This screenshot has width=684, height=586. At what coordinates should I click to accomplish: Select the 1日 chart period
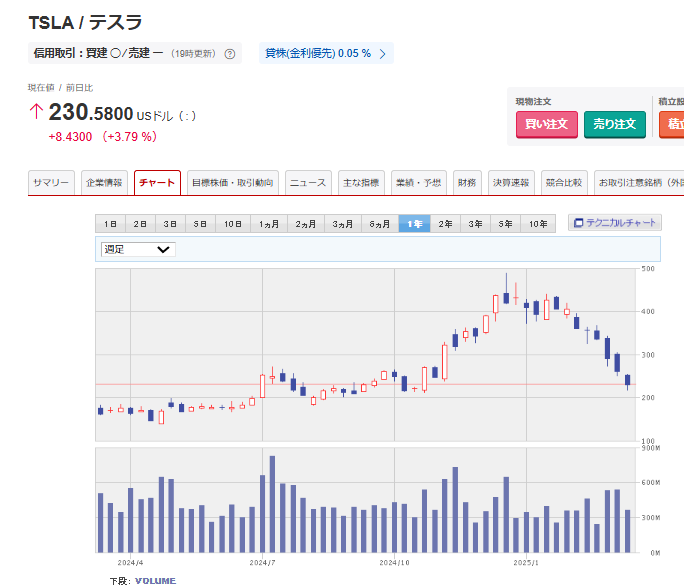[x=110, y=224]
